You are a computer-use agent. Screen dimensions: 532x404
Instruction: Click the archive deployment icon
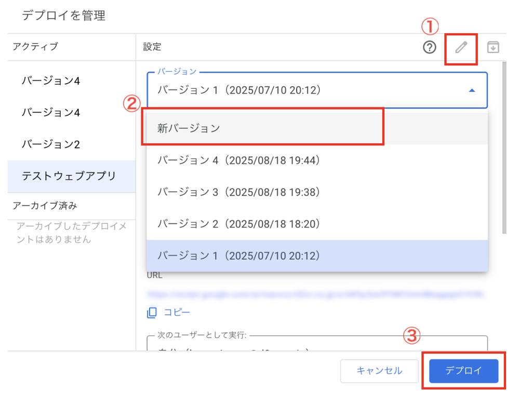pos(493,48)
